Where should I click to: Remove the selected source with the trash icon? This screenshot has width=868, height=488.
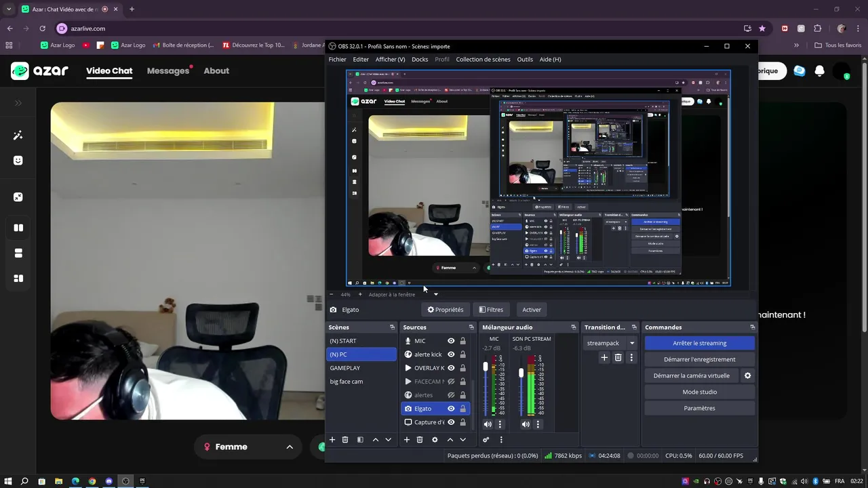click(x=420, y=440)
